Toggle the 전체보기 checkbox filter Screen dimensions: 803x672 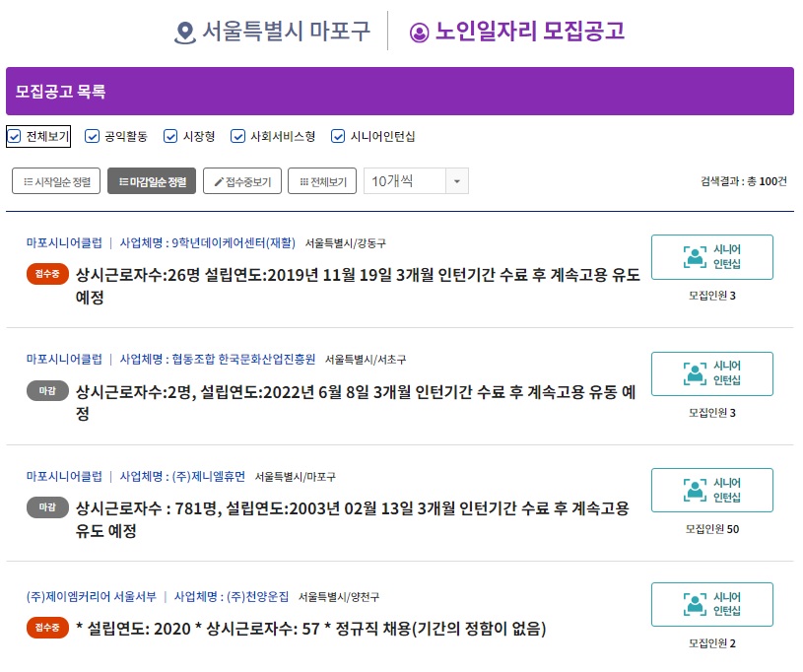click(x=14, y=136)
